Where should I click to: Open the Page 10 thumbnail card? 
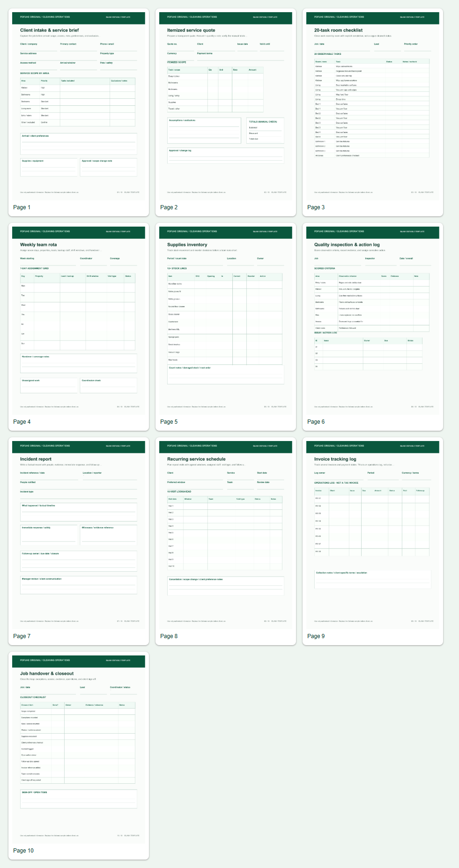[79, 756]
